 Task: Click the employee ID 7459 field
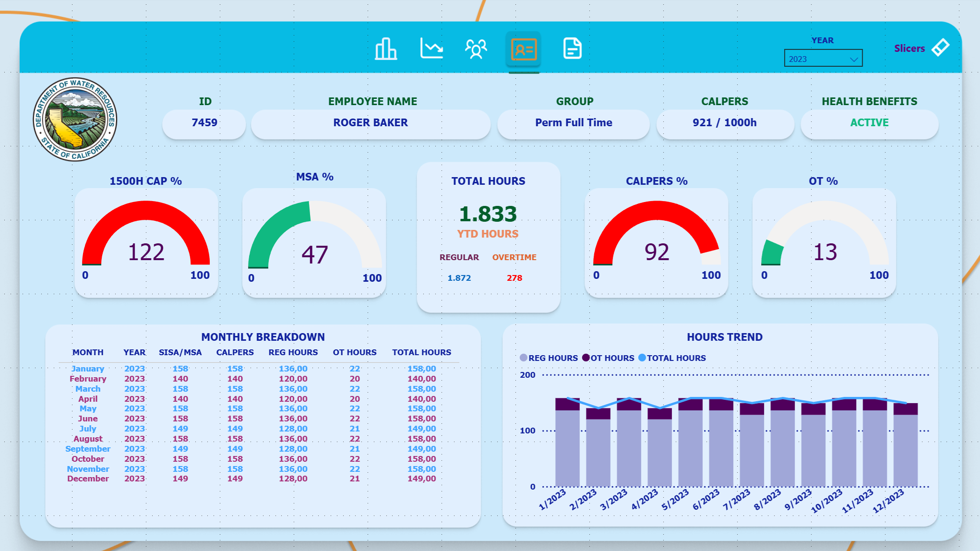[204, 123]
